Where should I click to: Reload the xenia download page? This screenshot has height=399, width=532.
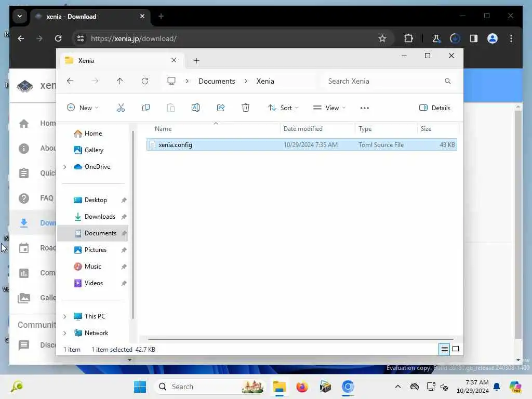[x=58, y=38]
